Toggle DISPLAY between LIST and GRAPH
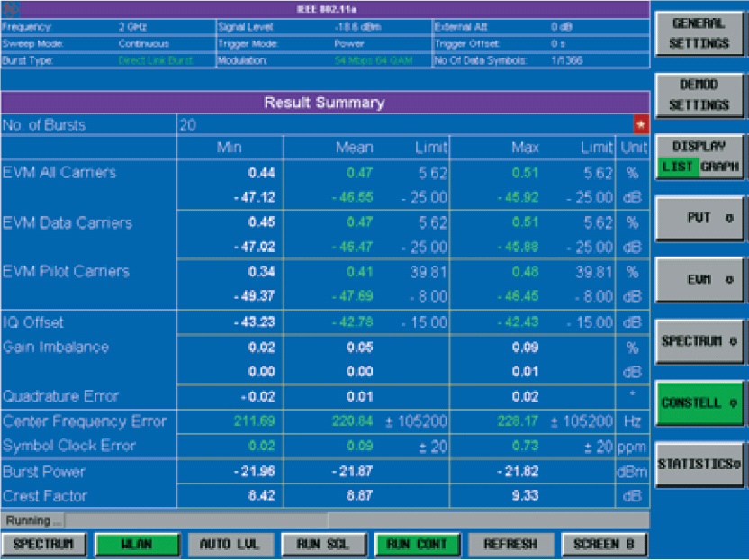Viewport: 749px width, 560px height. click(699, 157)
